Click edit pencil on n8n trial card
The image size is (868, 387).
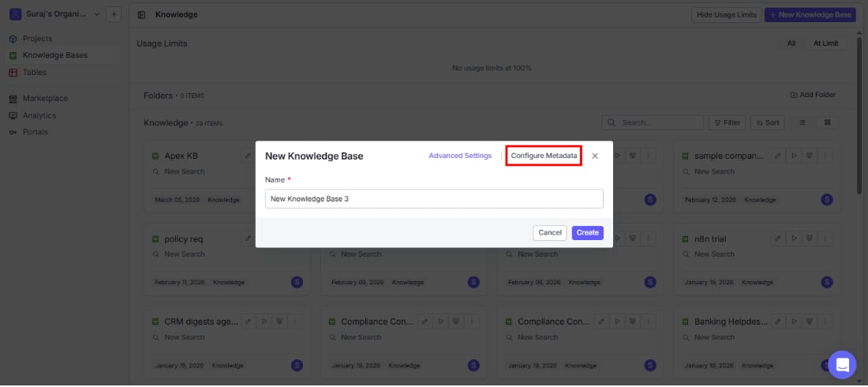[778, 239]
